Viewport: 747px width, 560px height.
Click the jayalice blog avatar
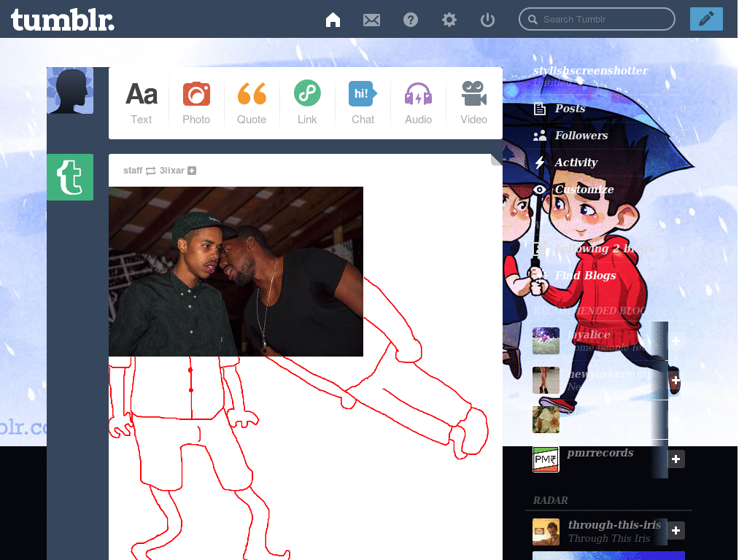click(x=546, y=341)
